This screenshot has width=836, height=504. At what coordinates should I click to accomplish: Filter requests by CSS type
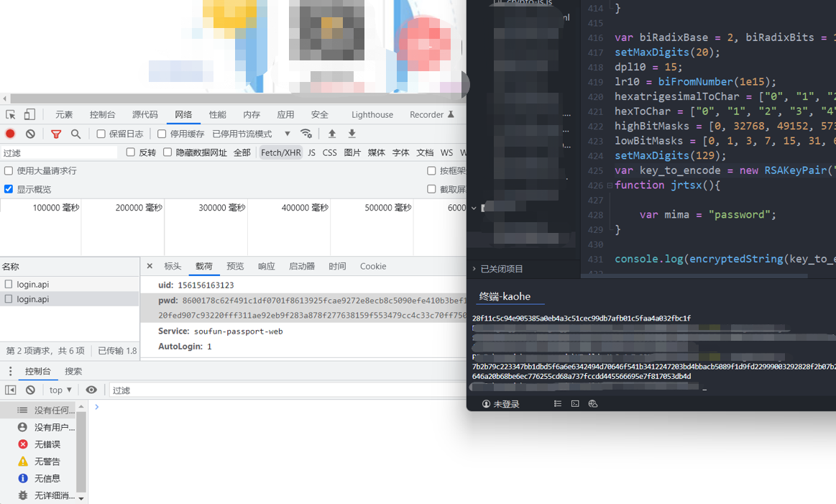(x=329, y=152)
